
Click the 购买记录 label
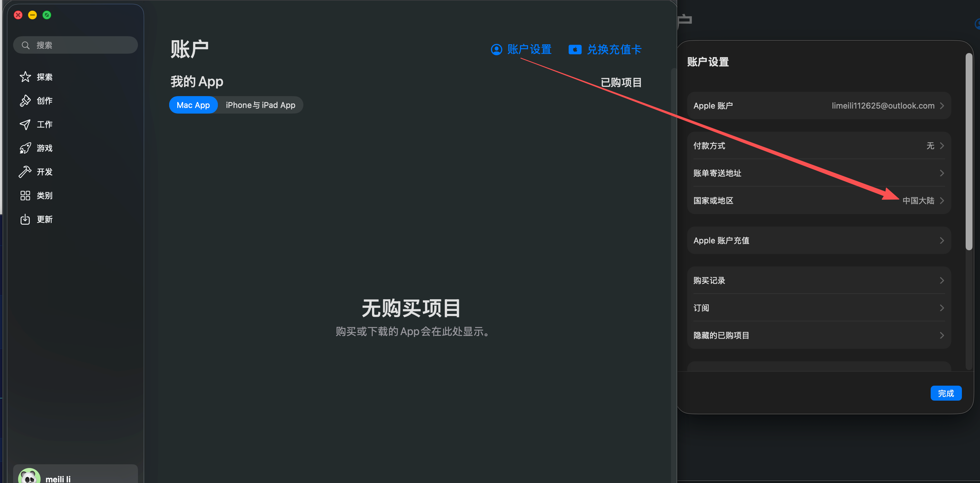pos(709,280)
